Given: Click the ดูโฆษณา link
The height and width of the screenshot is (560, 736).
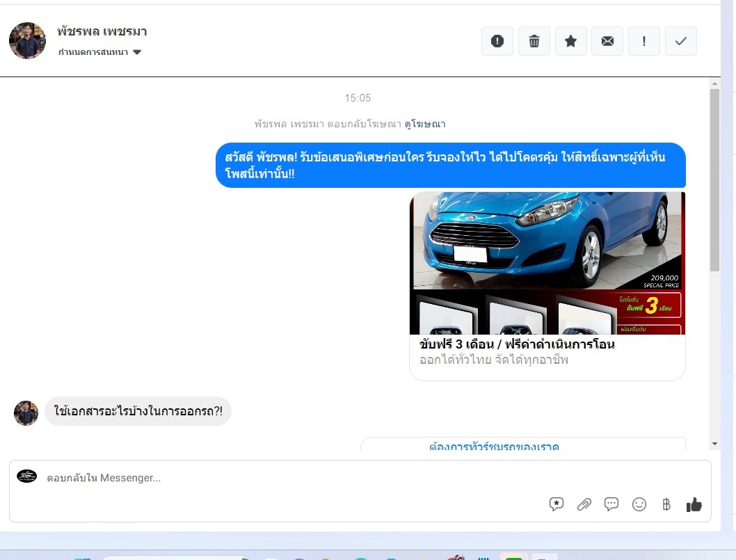Looking at the screenshot, I should click(x=425, y=124).
